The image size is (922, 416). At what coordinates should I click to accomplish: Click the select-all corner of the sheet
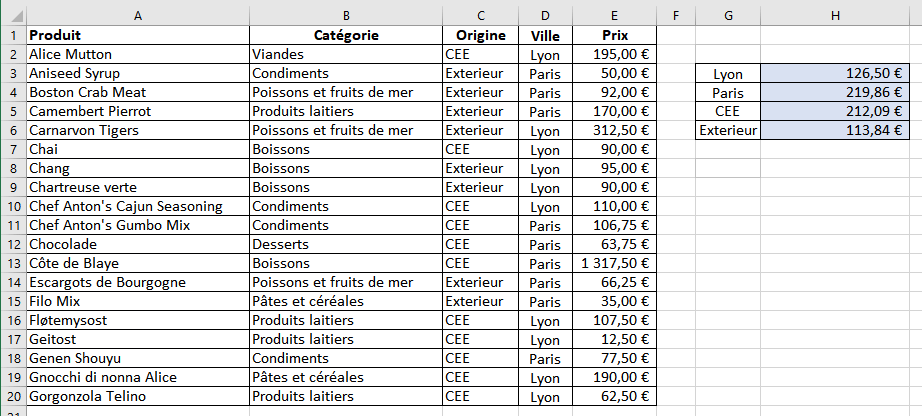(12, 15)
